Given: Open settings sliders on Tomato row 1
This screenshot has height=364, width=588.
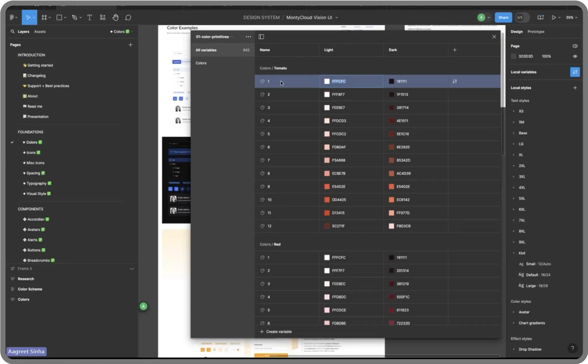Looking at the screenshot, I should pos(454,81).
